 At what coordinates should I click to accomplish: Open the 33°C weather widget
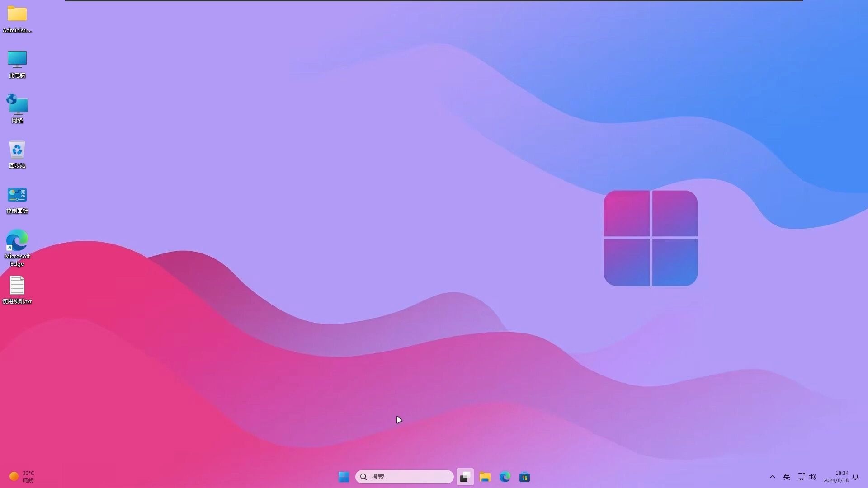22,477
